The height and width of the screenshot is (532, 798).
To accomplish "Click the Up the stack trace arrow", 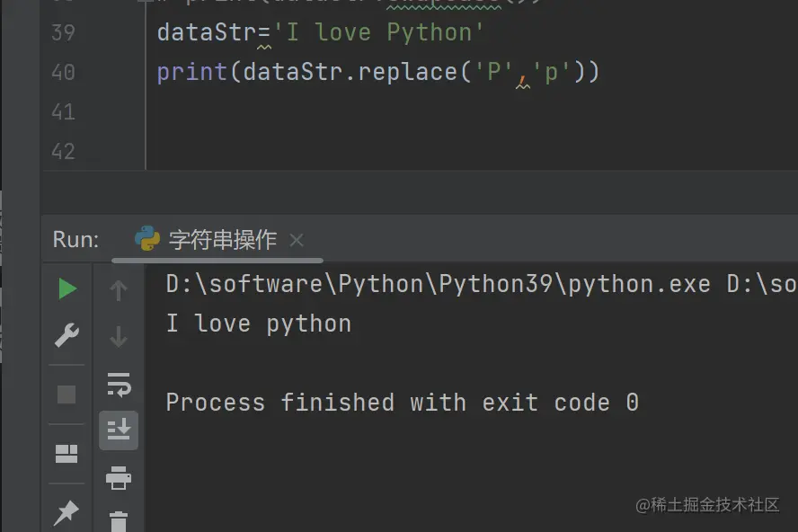I will coord(119,290).
